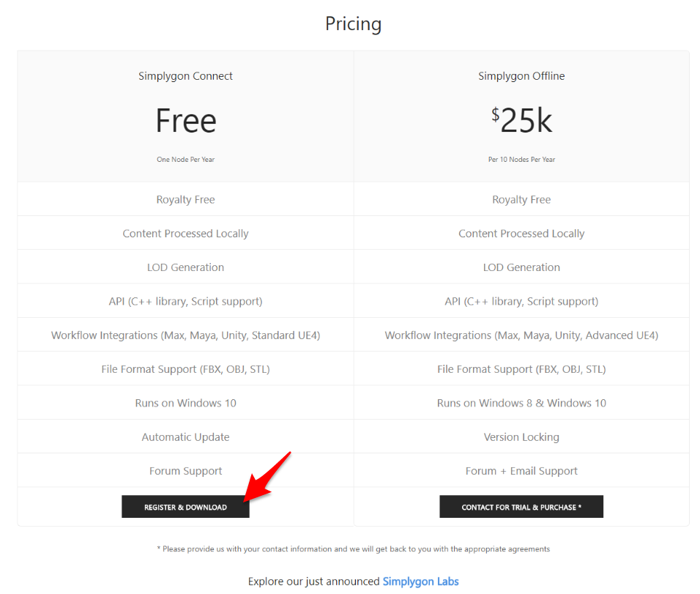Click Runs on Windows 8 & Windows 10
Image resolution: width=700 pixels, height=594 pixels.
click(x=521, y=402)
